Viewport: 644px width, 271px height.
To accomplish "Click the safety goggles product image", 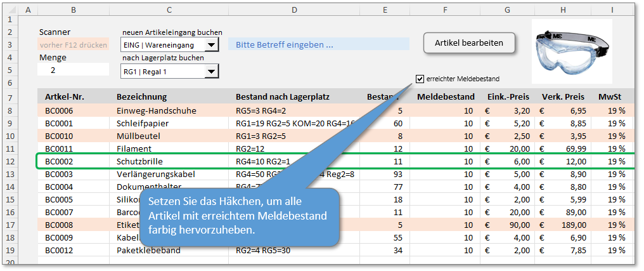I will [572, 52].
